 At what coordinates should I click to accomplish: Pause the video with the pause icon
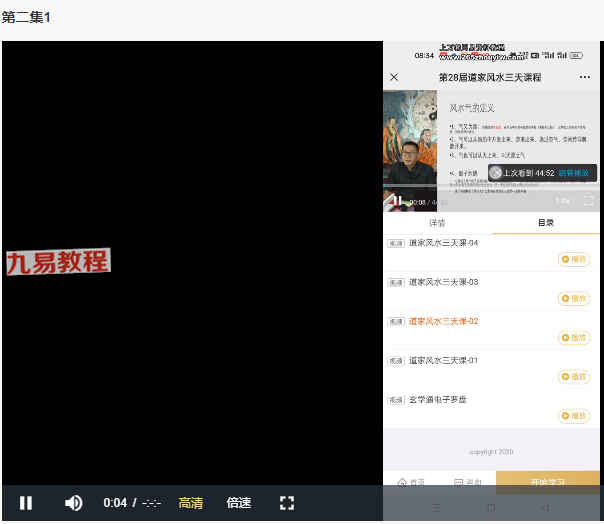[25, 503]
